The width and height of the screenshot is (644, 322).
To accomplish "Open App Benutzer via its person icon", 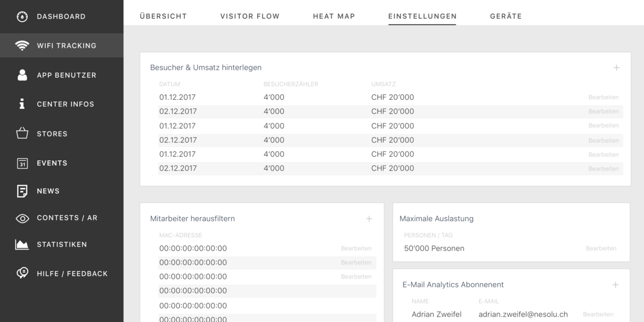I will pos(22,75).
